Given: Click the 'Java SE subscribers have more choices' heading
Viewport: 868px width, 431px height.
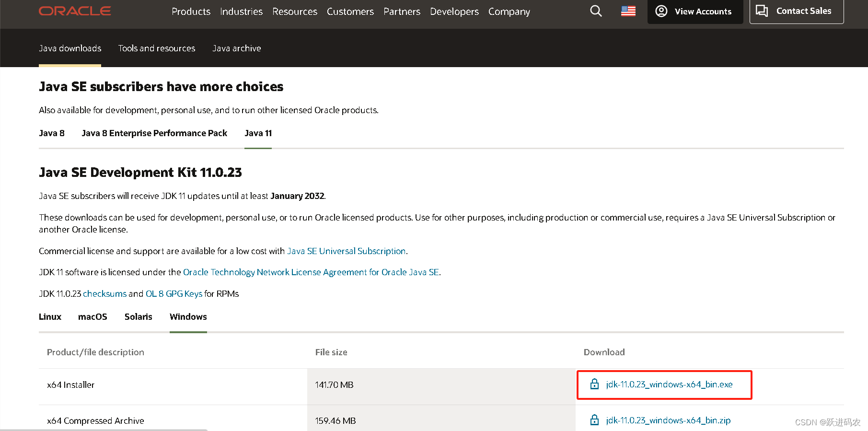Looking at the screenshot, I should (x=161, y=87).
